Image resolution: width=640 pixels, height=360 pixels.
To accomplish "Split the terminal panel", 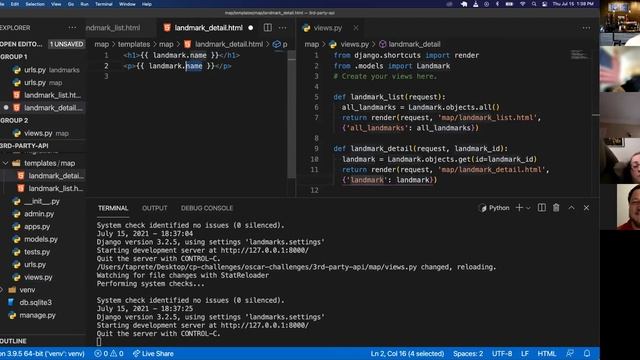I will (x=542, y=208).
